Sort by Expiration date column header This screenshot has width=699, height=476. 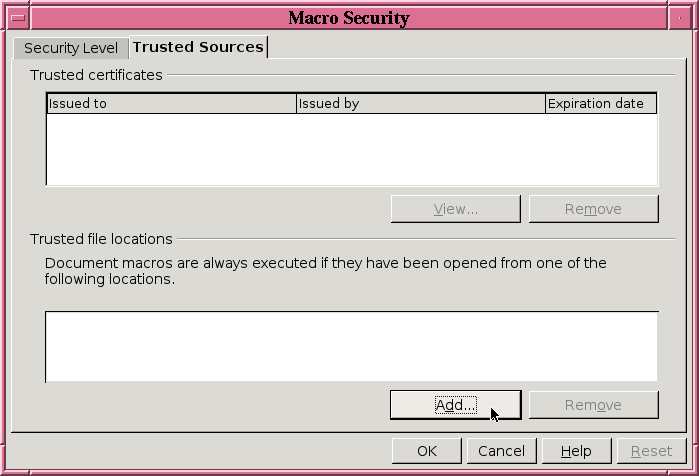601,103
